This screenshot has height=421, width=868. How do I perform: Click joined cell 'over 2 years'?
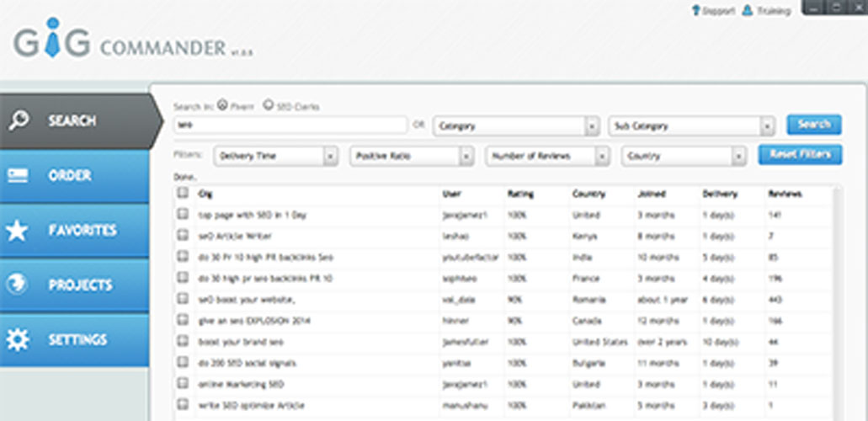662,342
